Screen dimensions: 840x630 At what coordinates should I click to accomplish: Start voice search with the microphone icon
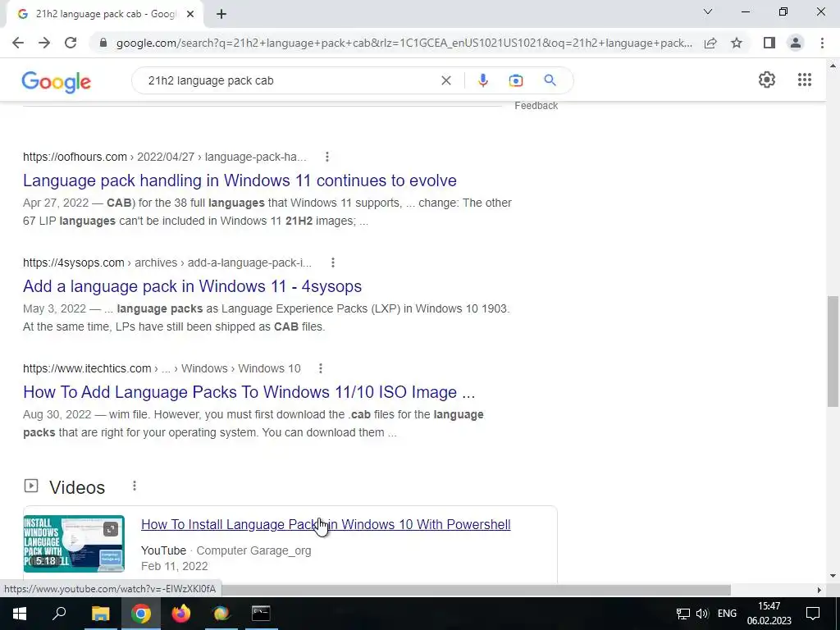[x=482, y=80]
